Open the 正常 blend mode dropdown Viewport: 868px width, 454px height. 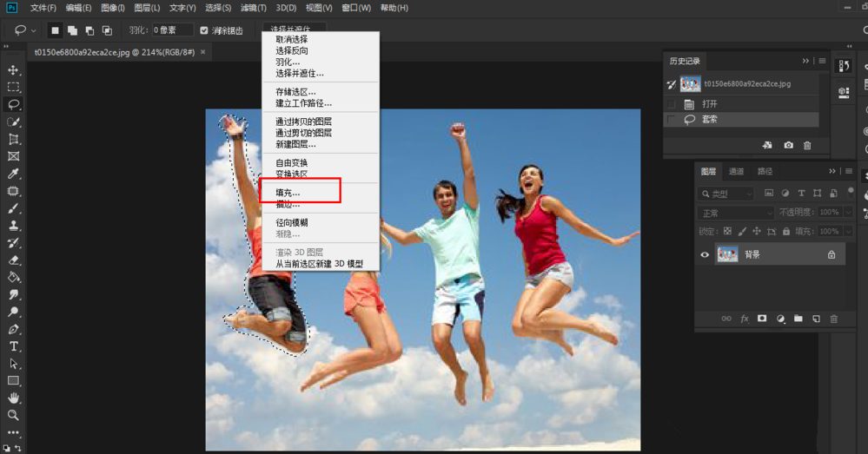click(736, 213)
